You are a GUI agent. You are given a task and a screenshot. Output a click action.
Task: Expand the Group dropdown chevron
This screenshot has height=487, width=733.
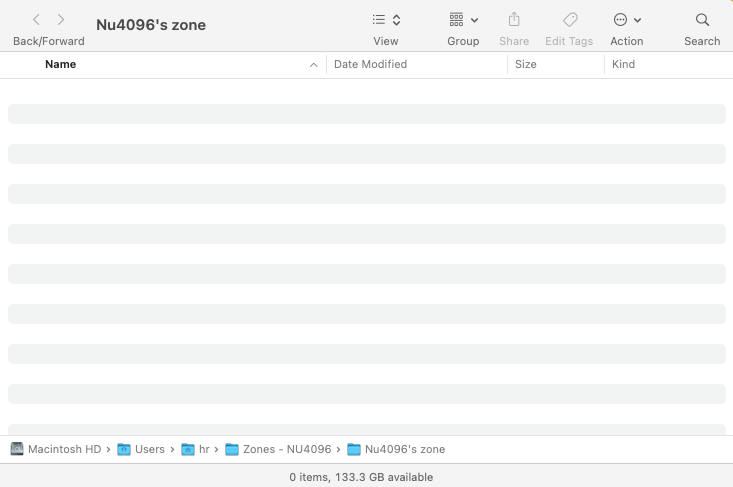(x=474, y=20)
